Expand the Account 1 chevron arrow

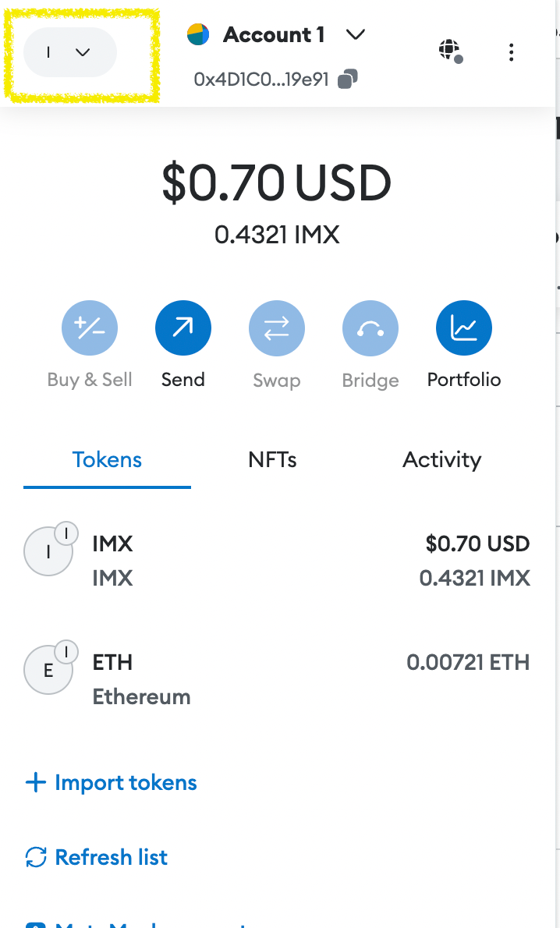coord(355,34)
